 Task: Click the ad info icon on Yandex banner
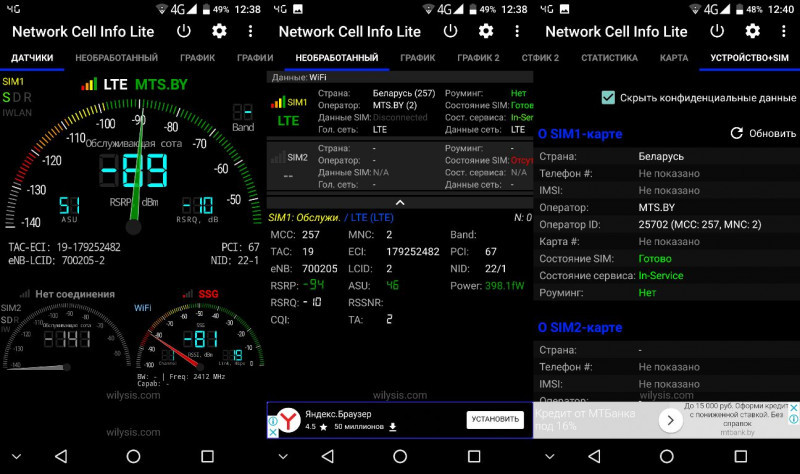pos(273,421)
